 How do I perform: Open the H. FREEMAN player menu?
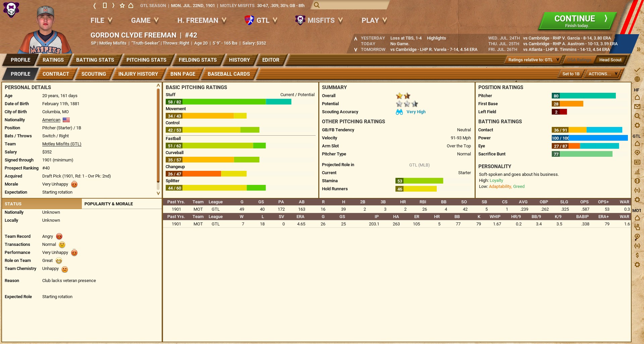click(x=202, y=20)
